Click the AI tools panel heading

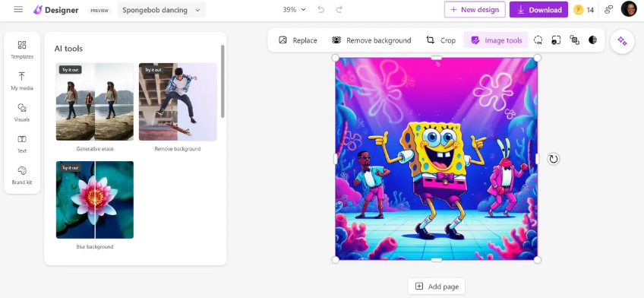pyautogui.click(x=68, y=49)
